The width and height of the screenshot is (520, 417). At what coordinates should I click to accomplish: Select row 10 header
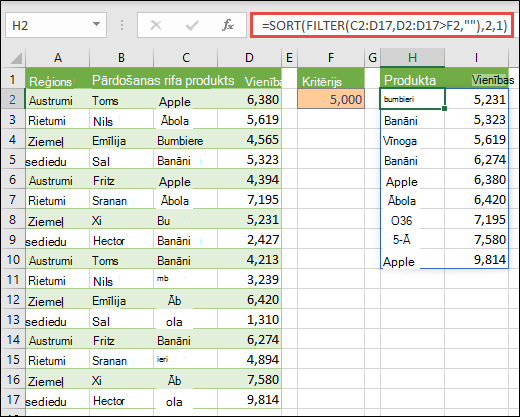(13, 259)
